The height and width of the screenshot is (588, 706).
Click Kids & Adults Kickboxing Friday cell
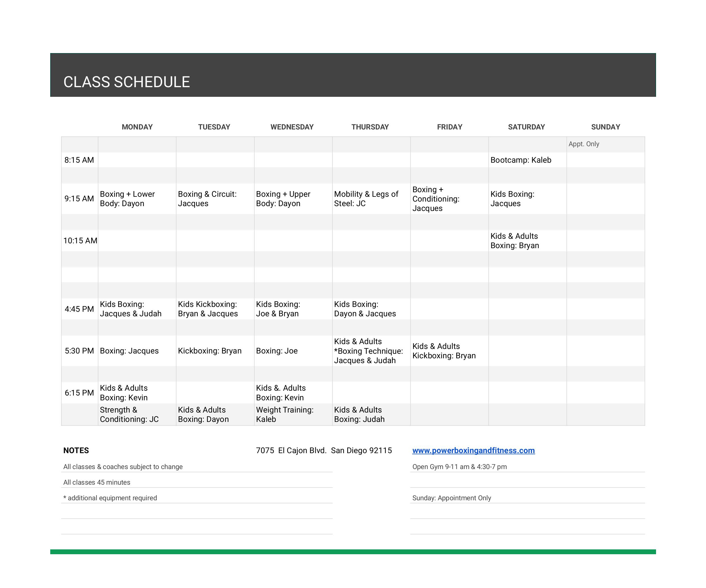point(444,351)
